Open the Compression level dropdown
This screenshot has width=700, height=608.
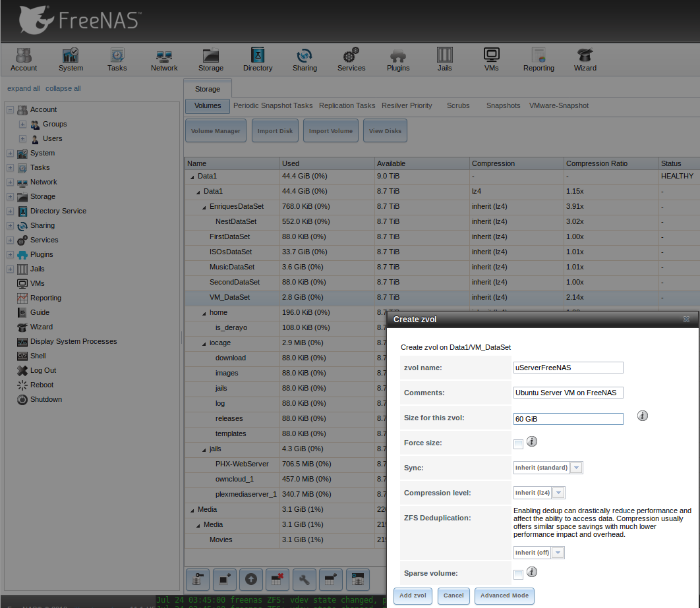tap(539, 493)
